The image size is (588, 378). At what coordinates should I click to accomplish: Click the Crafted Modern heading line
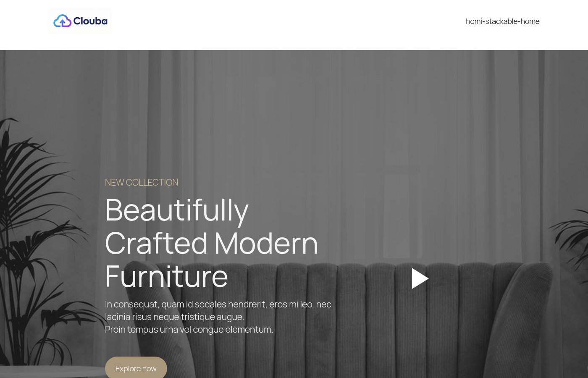pyautogui.click(x=212, y=243)
